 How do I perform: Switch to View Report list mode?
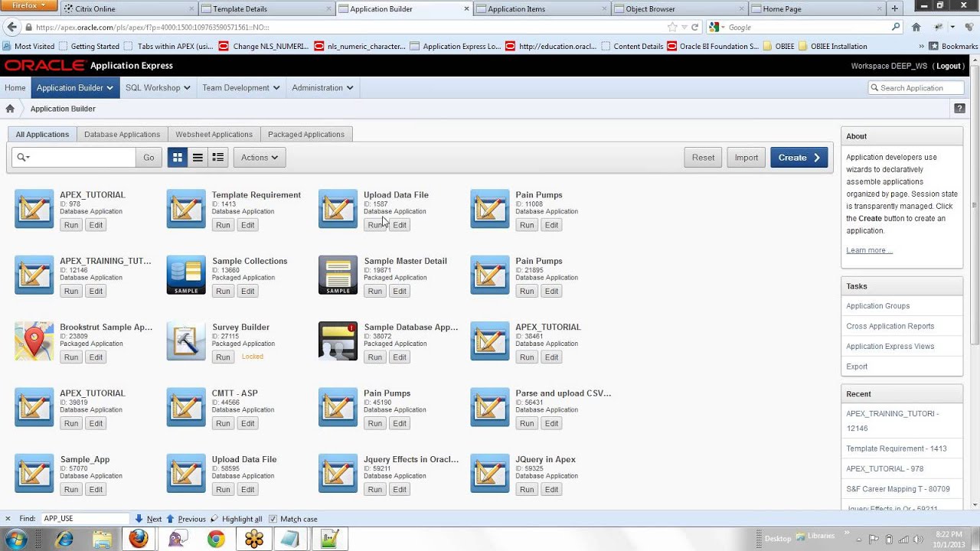(198, 158)
